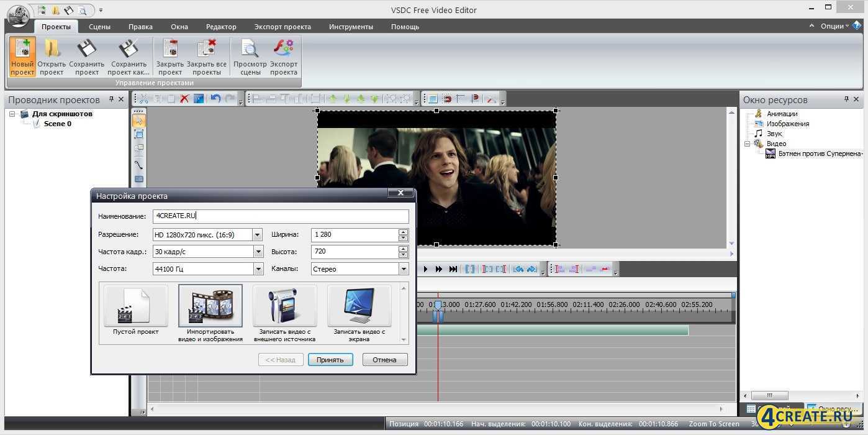Collapse the ribbon with the up chevron
The image size is (868, 435).
pyautogui.click(x=812, y=26)
